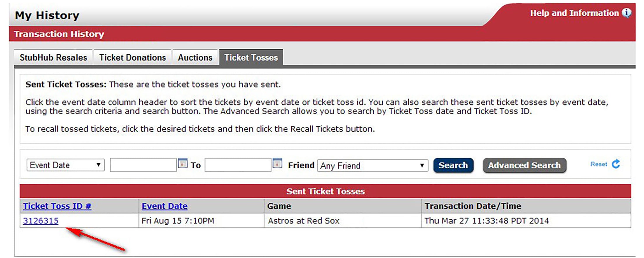Screen dimensions: 644x258
Task: Click the Help and Information info icon
Action: point(626,13)
